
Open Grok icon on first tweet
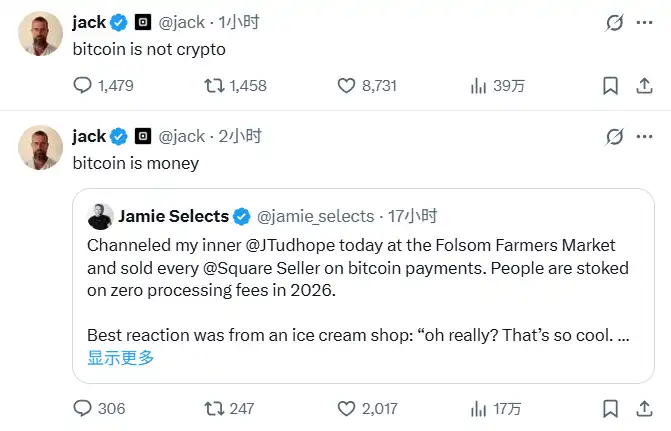pos(616,22)
